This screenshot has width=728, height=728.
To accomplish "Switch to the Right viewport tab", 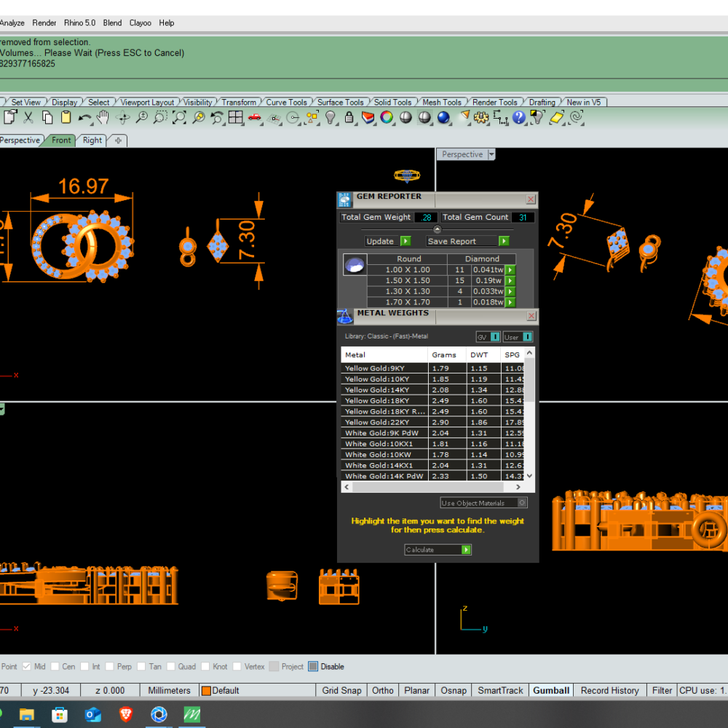I will (x=92, y=141).
